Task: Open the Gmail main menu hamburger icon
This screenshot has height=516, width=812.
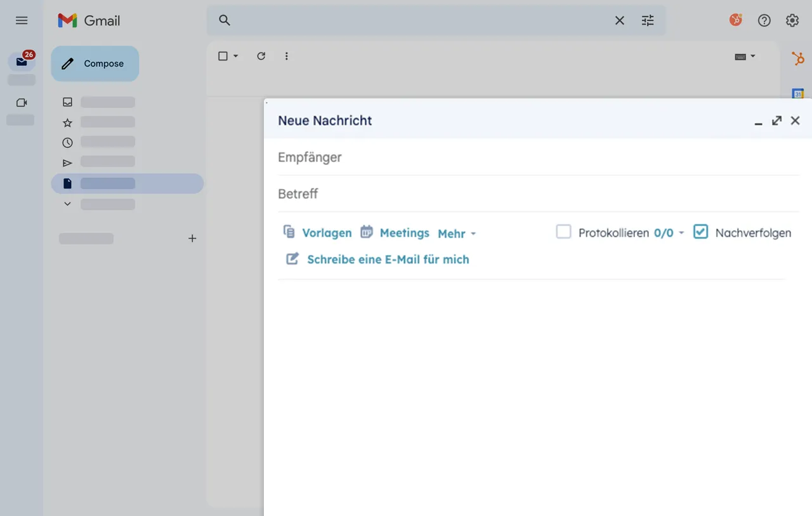Action: coord(22,20)
